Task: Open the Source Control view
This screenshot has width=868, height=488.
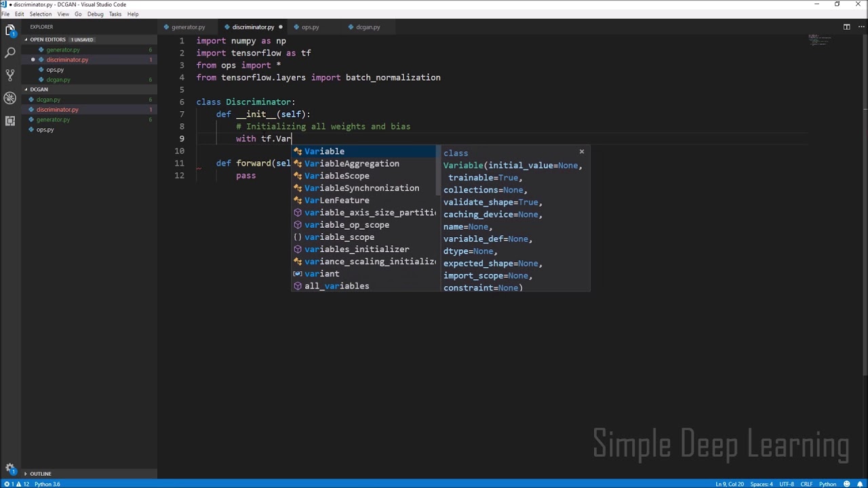Action: (x=10, y=75)
